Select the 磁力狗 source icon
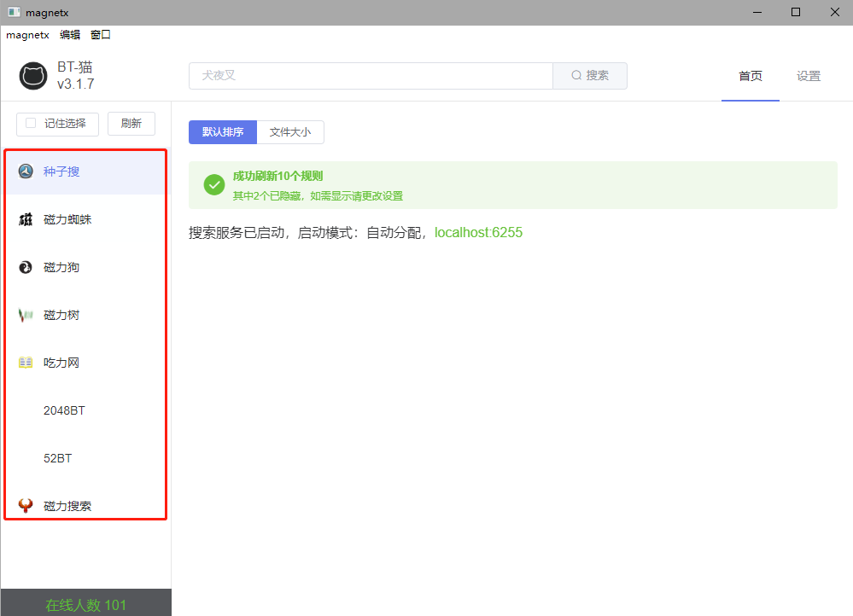853x616 pixels. (26, 267)
